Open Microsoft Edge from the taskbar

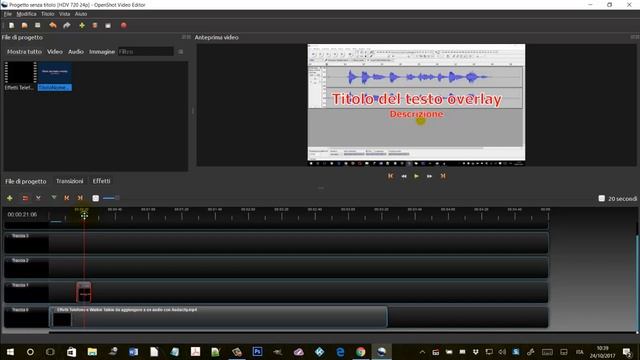pyautogui.click(x=340, y=351)
